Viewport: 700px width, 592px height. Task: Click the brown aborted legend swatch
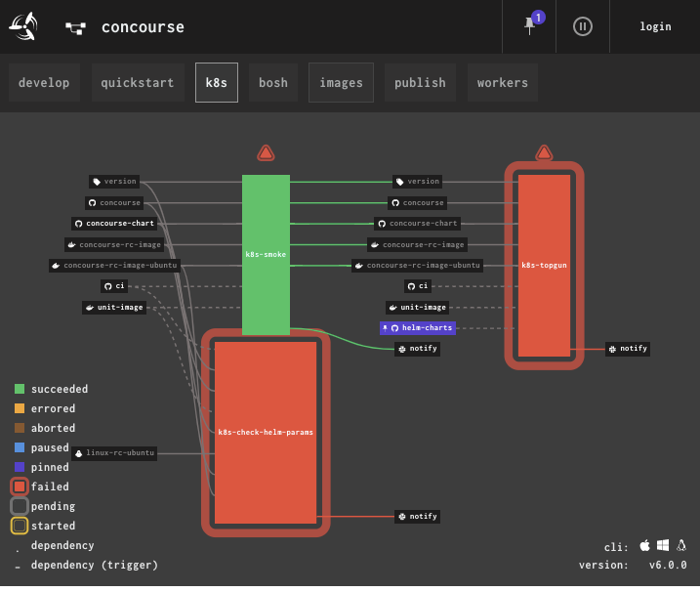coord(20,428)
